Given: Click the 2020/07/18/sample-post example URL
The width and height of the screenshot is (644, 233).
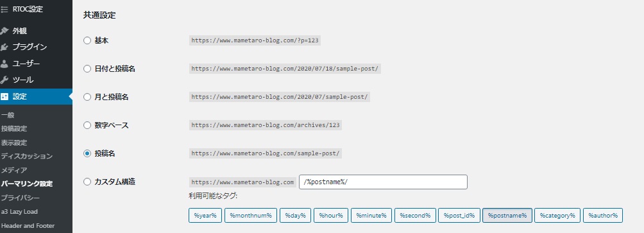Looking at the screenshot, I should coord(285,69).
